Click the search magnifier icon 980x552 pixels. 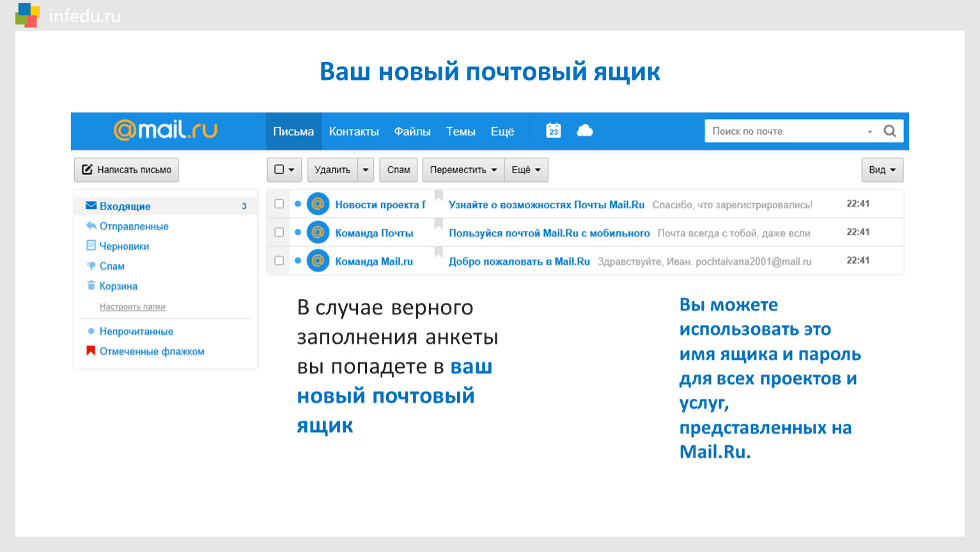click(x=890, y=131)
